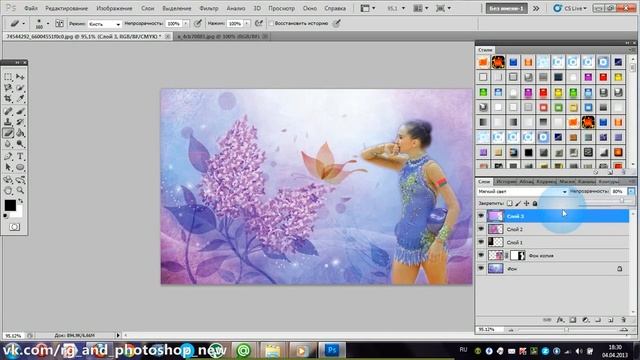The image size is (640, 360).
Task: Select the Pen tool
Action: pos(8,156)
